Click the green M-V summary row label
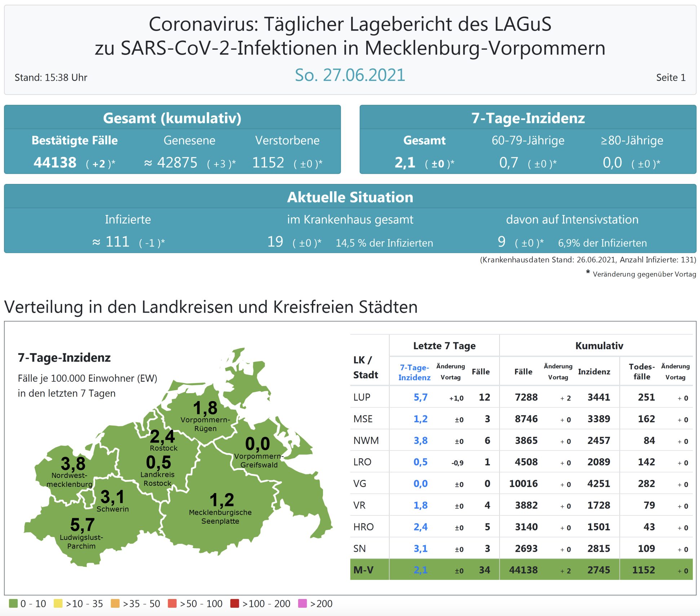The height and width of the screenshot is (616, 700). point(363,570)
